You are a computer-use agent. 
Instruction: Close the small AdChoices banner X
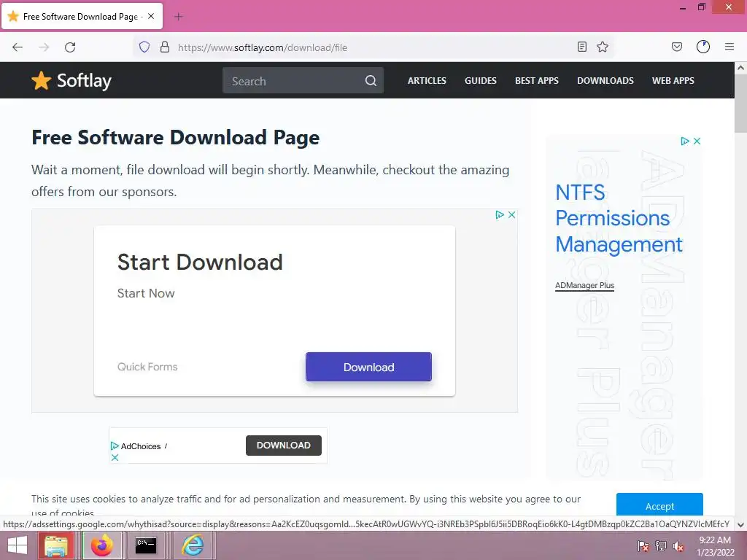[x=115, y=458]
